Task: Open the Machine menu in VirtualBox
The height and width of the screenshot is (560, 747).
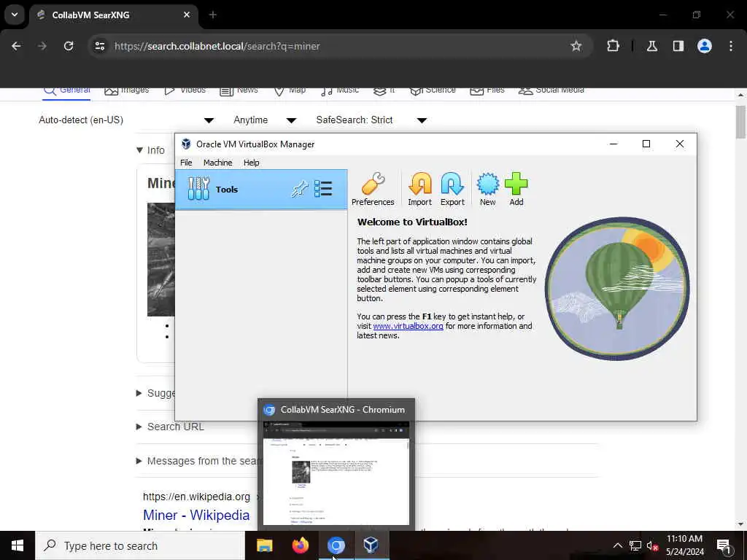Action: [217, 163]
